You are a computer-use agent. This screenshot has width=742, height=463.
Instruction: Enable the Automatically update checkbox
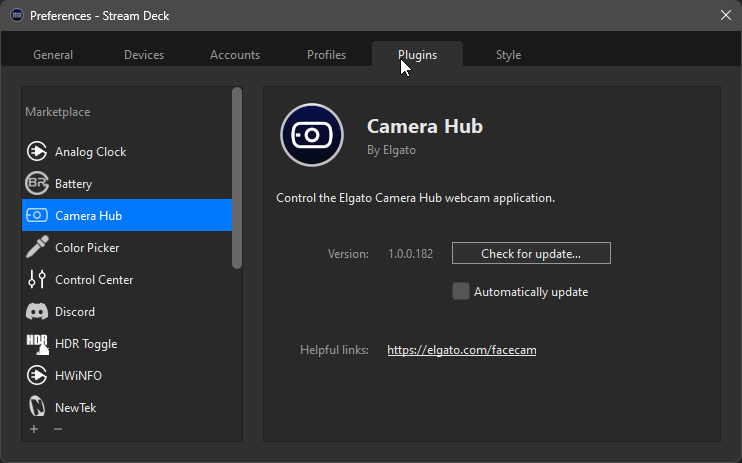(x=460, y=292)
